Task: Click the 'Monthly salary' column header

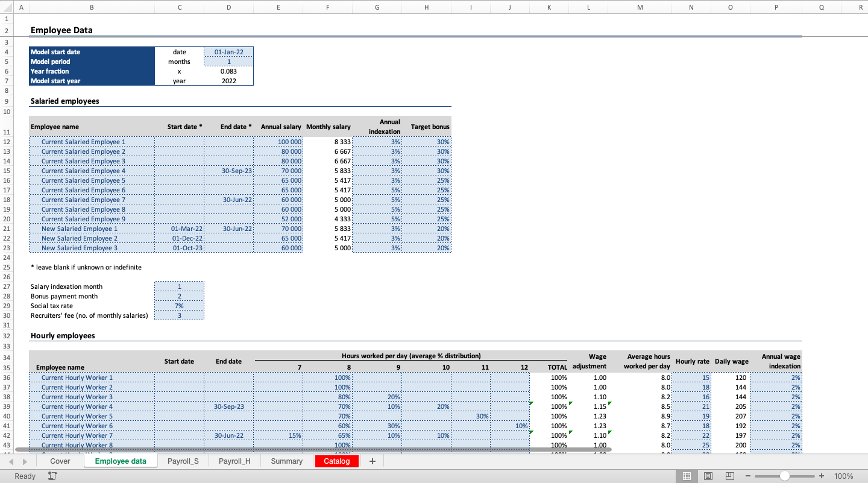Action: 329,127
